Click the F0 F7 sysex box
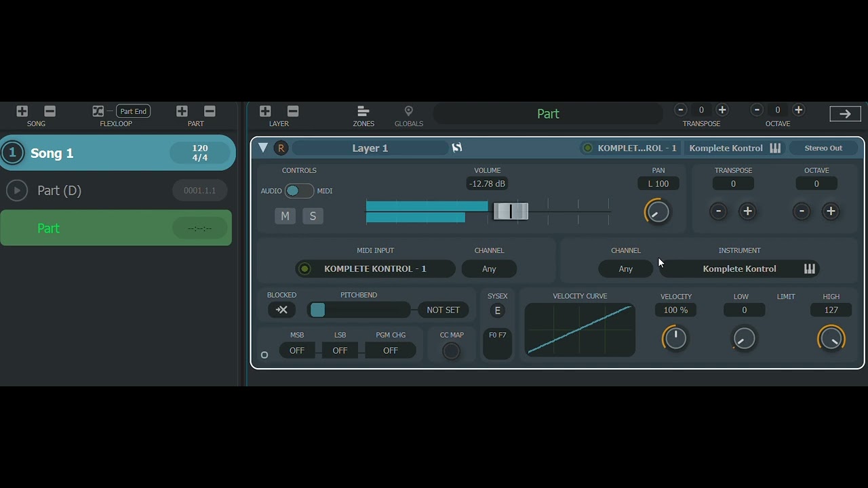 tap(497, 344)
